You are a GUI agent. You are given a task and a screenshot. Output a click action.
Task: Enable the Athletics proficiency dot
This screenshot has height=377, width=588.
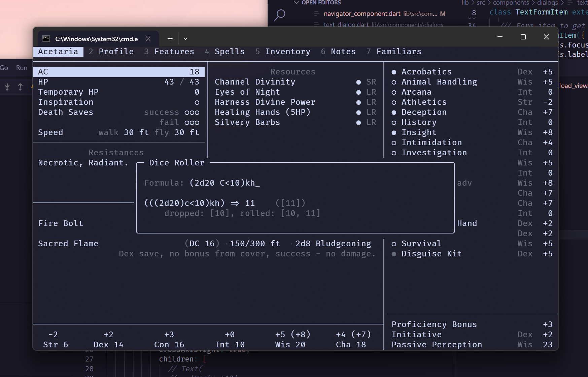(394, 102)
